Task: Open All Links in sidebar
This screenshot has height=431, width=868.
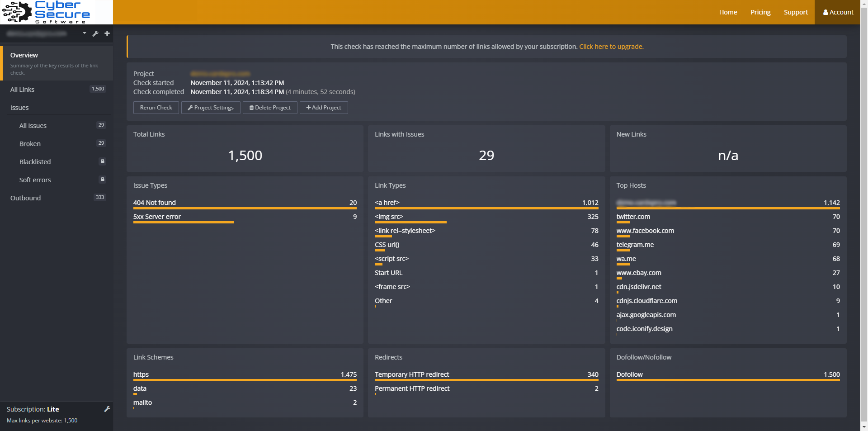Action: tap(57, 90)
